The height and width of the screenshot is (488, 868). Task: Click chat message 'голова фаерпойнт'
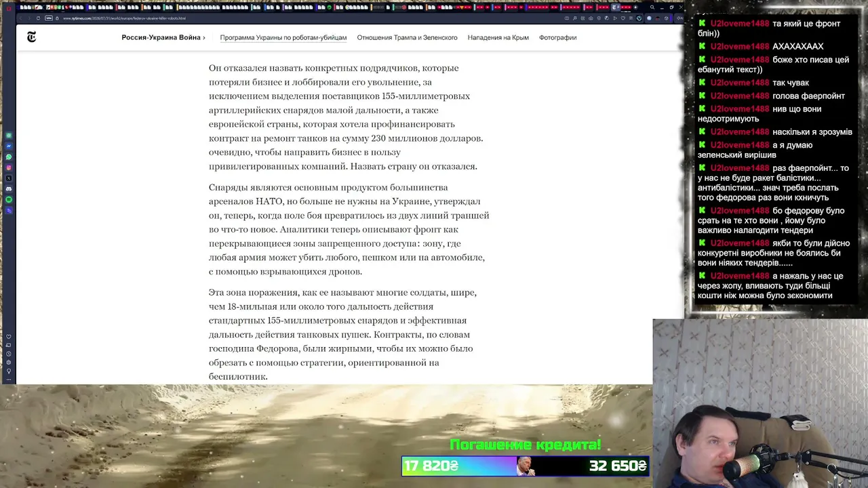809,96
